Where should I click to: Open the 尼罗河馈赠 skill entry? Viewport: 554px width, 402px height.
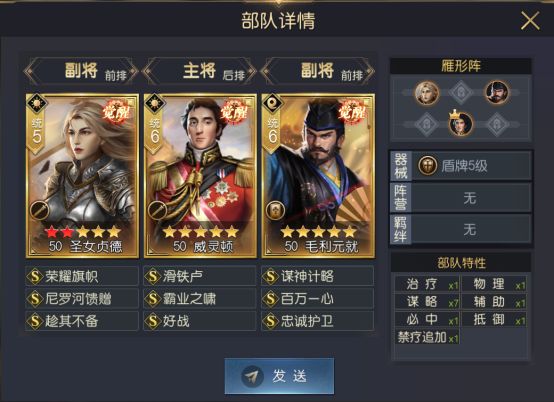click(82, 299)
